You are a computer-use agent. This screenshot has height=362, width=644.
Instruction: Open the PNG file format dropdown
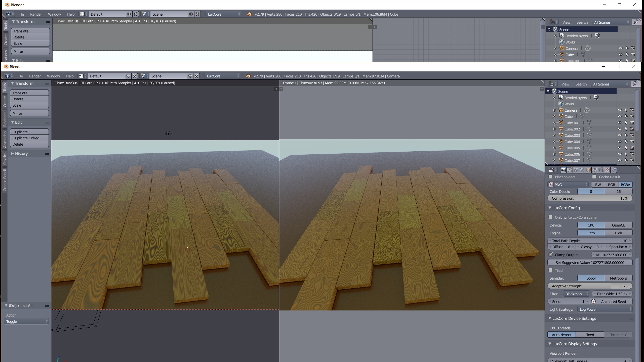pos(568,185)
